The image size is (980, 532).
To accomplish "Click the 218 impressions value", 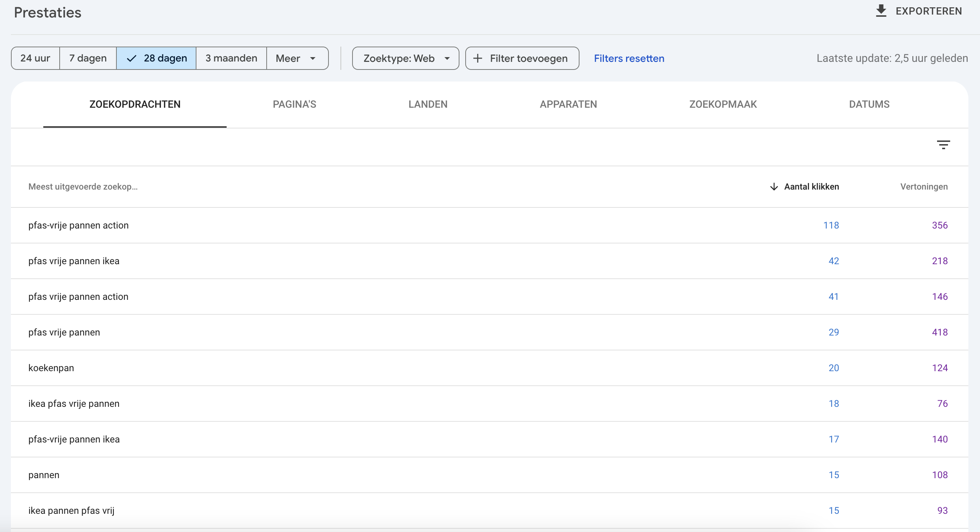I will (x=940, y=261).
